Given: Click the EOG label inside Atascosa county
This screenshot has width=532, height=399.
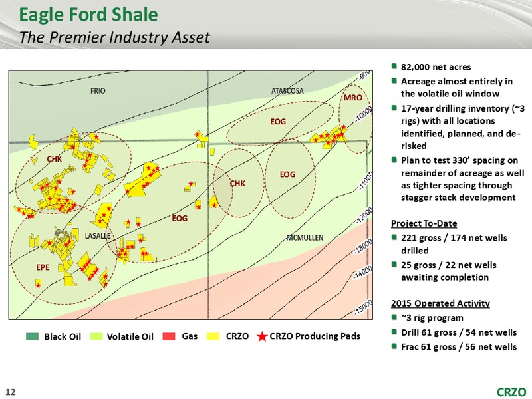Looking at the screenshot, I should point(278,122).
